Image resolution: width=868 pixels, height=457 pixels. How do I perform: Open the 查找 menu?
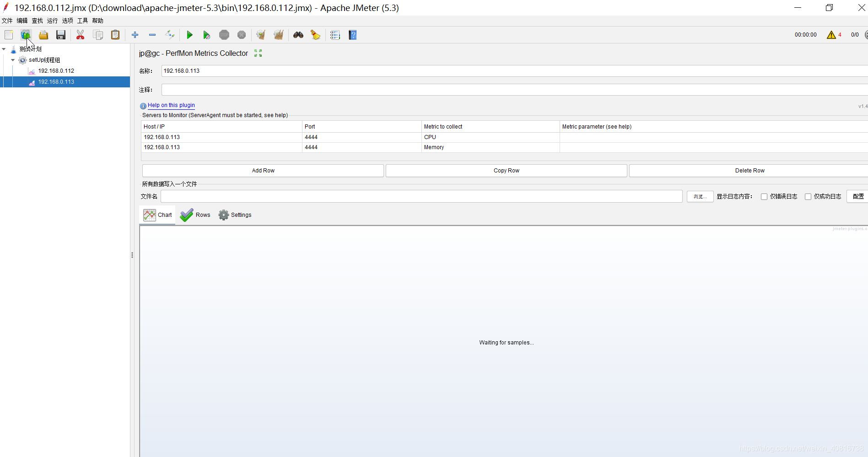point(37,21)
